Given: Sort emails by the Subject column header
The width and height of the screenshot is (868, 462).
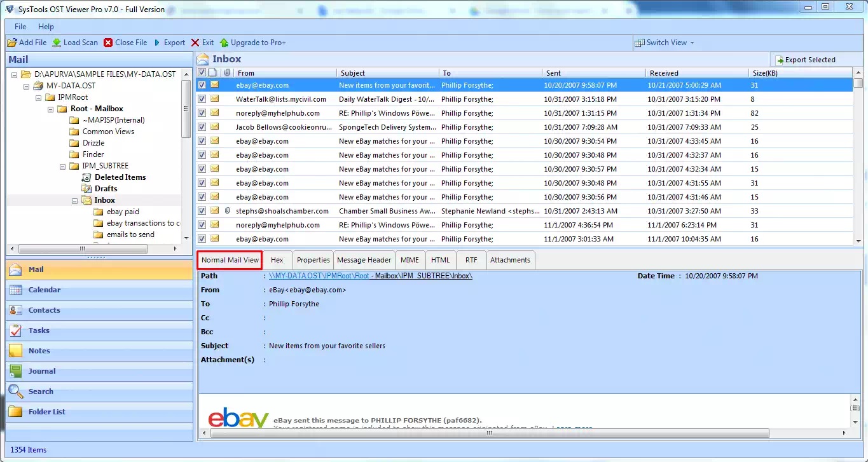Looking at the screenshot, I should click(x=388, y=73).
